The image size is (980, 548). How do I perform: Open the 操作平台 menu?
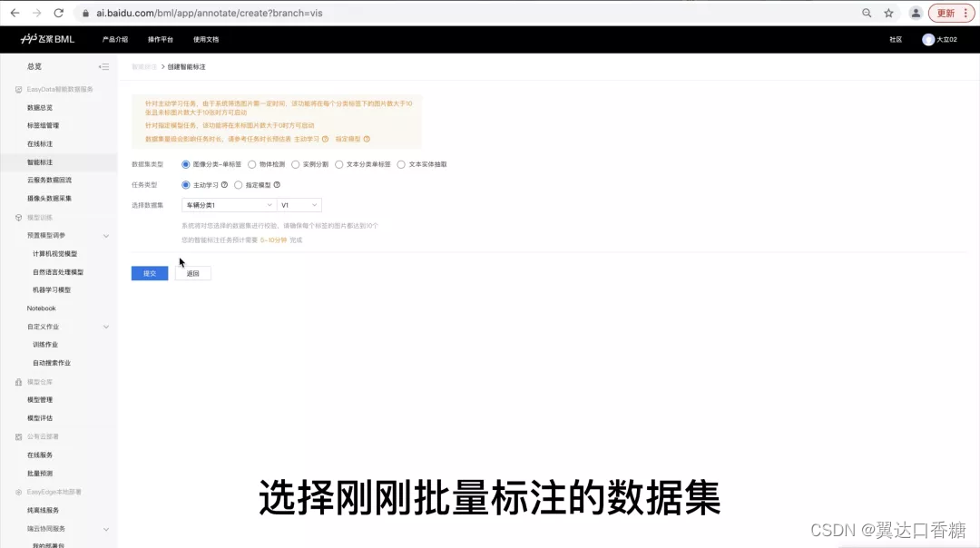pos(161,39)
